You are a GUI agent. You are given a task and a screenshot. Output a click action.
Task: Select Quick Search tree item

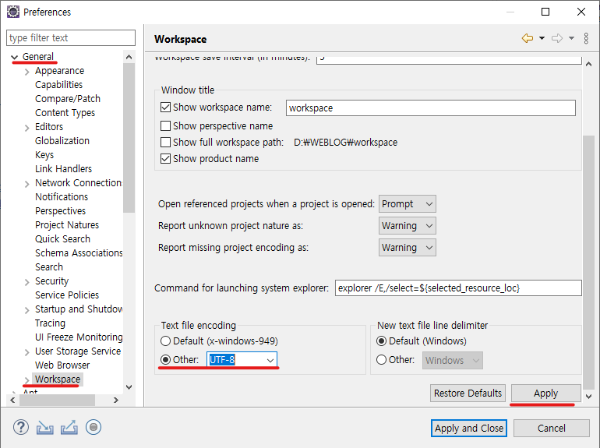[x=63, y=239]
